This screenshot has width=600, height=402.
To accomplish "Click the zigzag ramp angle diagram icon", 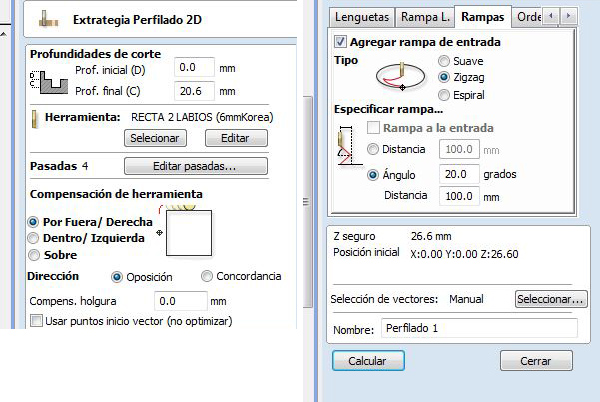I will tap(349, 146).
